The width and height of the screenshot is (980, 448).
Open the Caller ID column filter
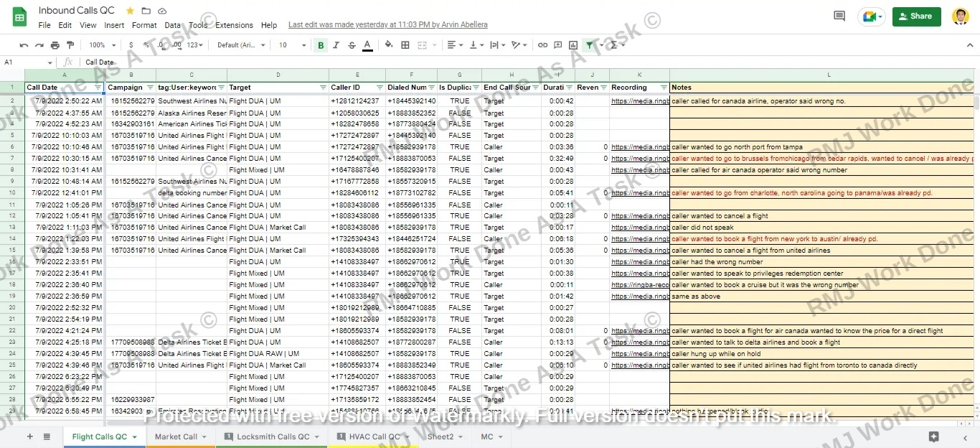pyautogui.click(x=380, y=88)
